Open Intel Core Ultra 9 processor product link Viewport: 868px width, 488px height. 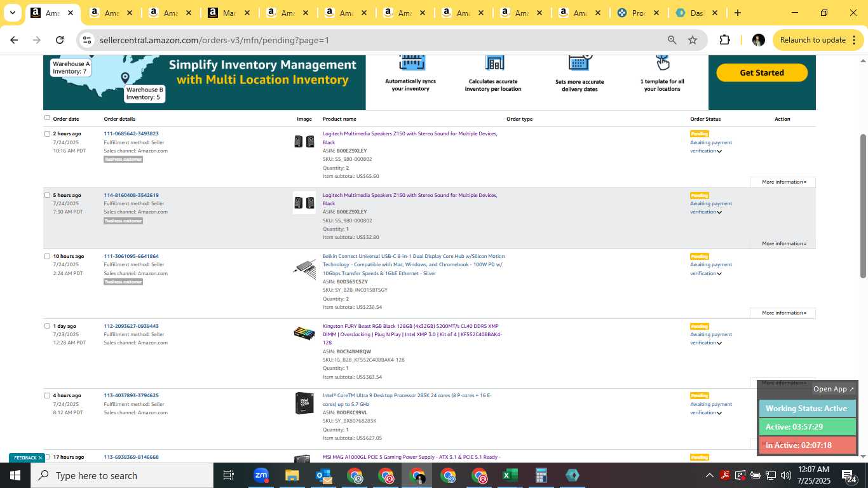(407, 400)
